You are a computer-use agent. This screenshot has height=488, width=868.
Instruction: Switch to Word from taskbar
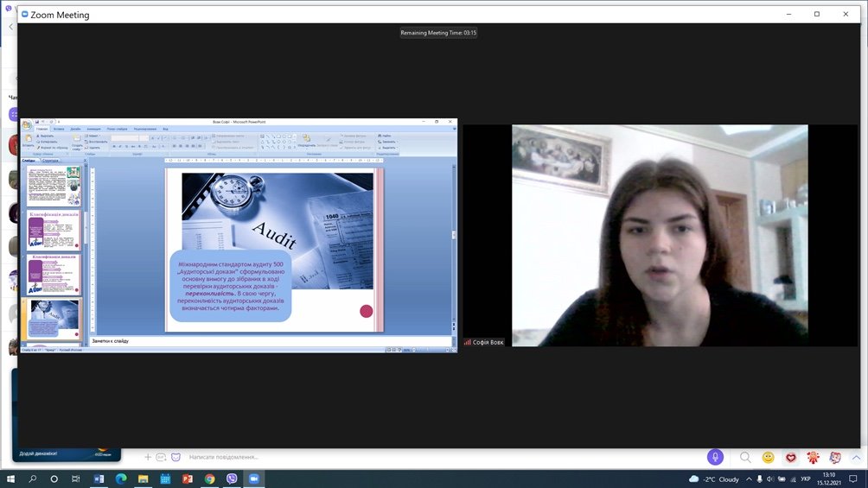(x=99, y=478)
